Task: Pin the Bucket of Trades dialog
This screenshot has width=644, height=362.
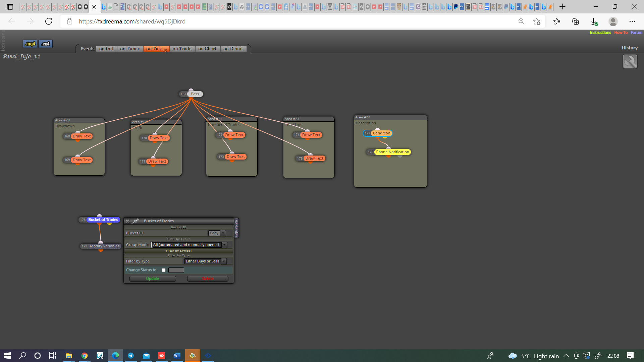Action: coord(135,221)
